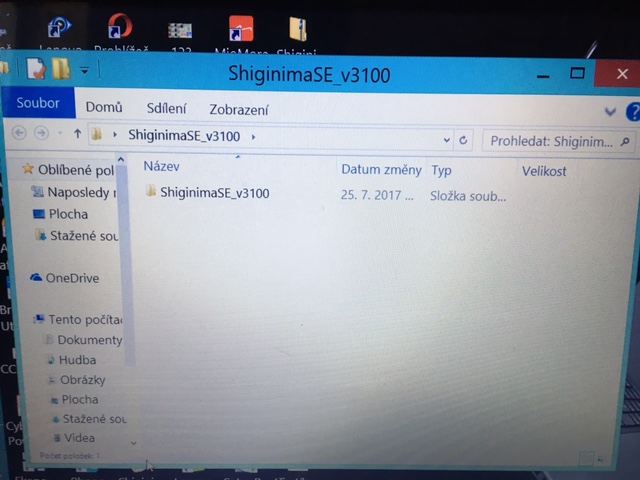This screenshot has height=480, width=640.
Task: Sort by the Název column header
Action: coord(161,166)
